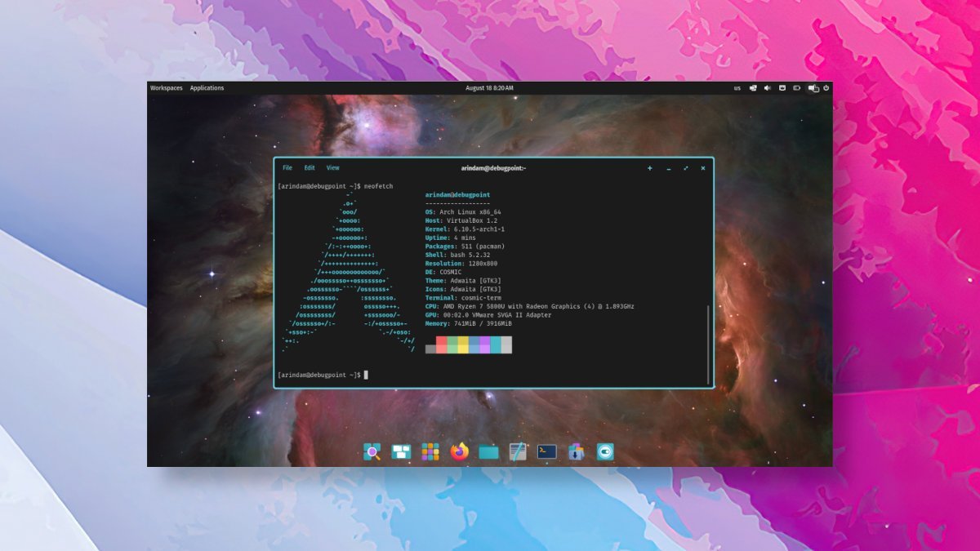The height and width of the screenshot is (551, 980).
Task: Open the app library grid icon
Action: click(430, 451)
